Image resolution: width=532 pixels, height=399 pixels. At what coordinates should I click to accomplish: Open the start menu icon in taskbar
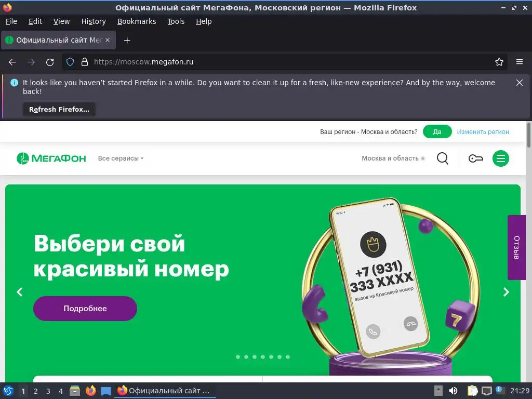coord(8,391)
